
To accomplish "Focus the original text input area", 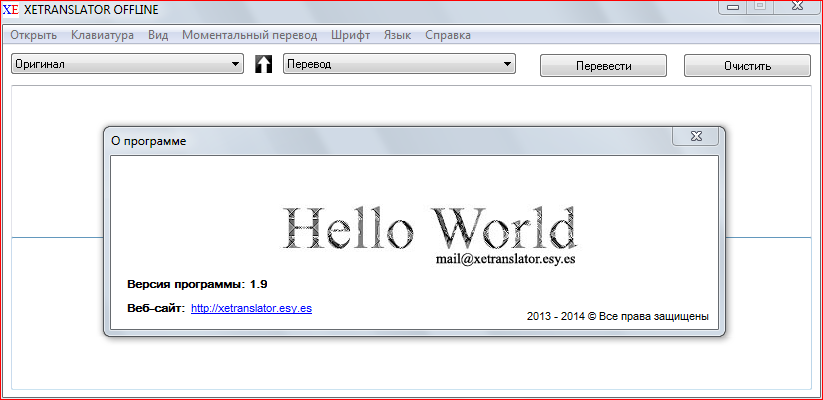I will point(55,160).
